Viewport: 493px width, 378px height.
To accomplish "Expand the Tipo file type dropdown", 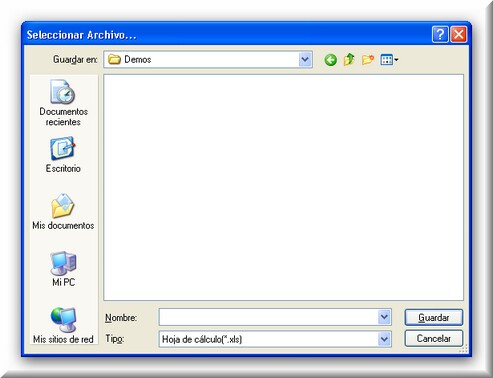I will tap(384, 339).
